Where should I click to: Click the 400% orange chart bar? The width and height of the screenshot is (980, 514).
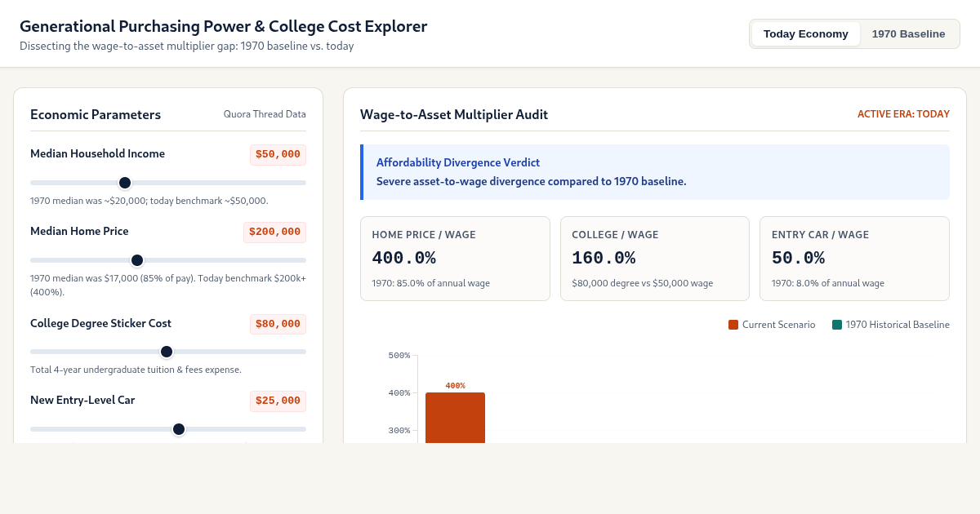point(455,418)
